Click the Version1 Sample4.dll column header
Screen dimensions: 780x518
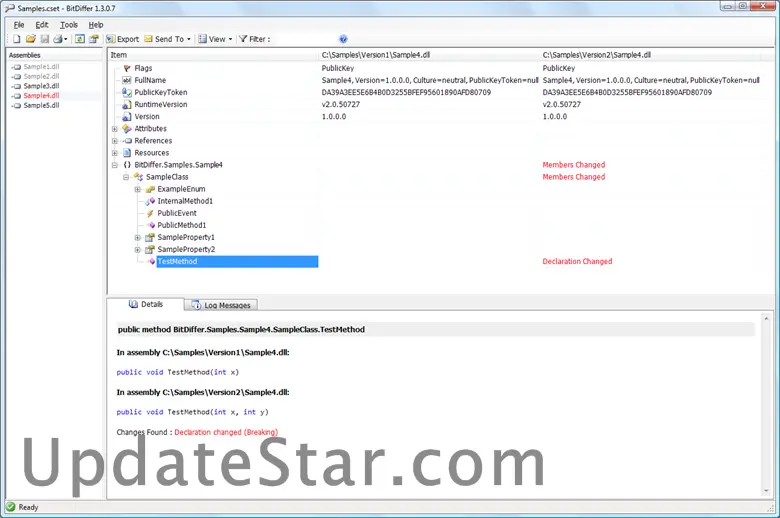click(430, 55)
